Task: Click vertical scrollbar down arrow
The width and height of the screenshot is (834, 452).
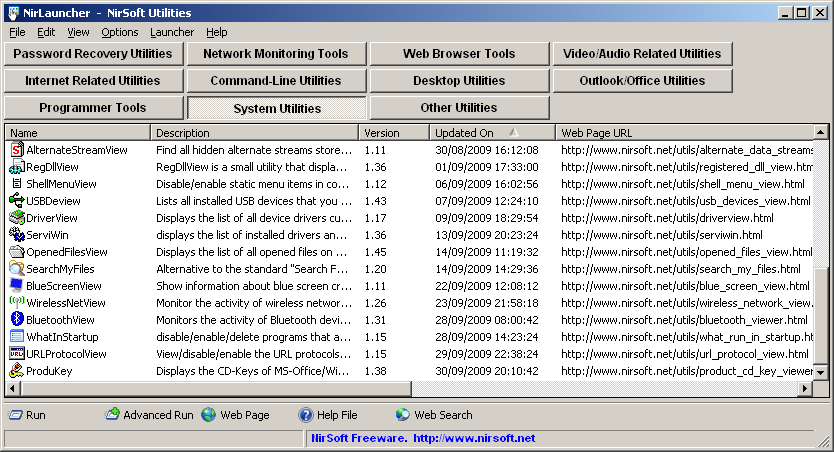Action: click(x=821, y=373)
